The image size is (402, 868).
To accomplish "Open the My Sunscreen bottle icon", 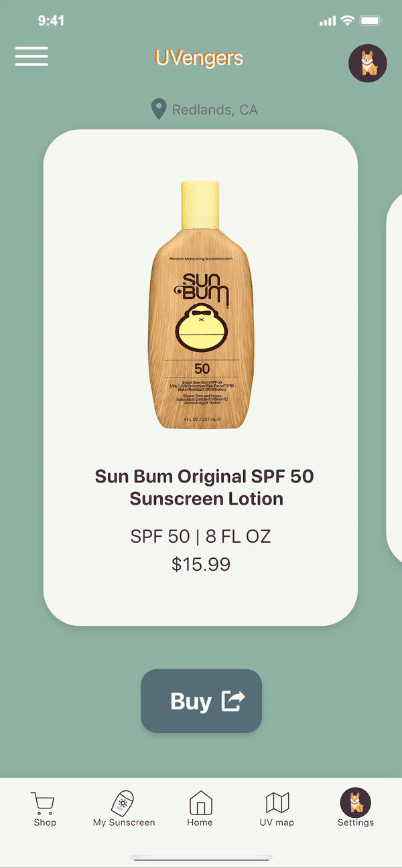I will coord(123,802).
